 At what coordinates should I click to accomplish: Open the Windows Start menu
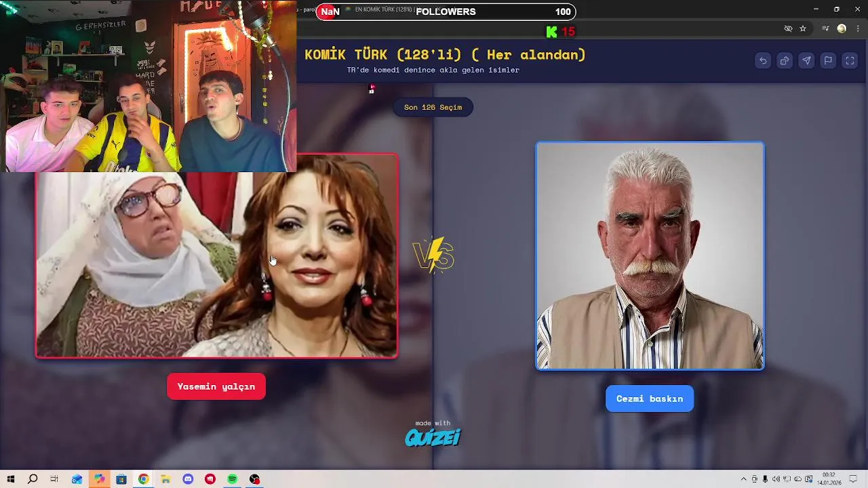point(11,479)
